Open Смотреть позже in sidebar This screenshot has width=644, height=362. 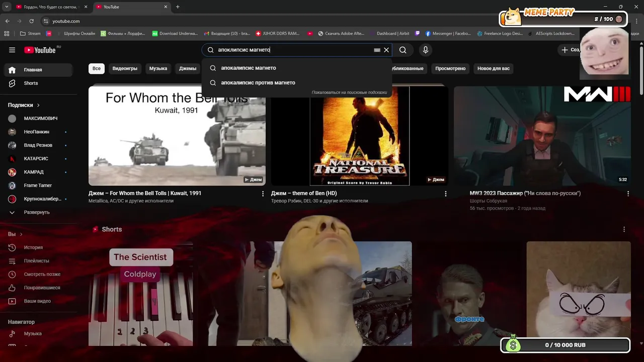(38, 275)
